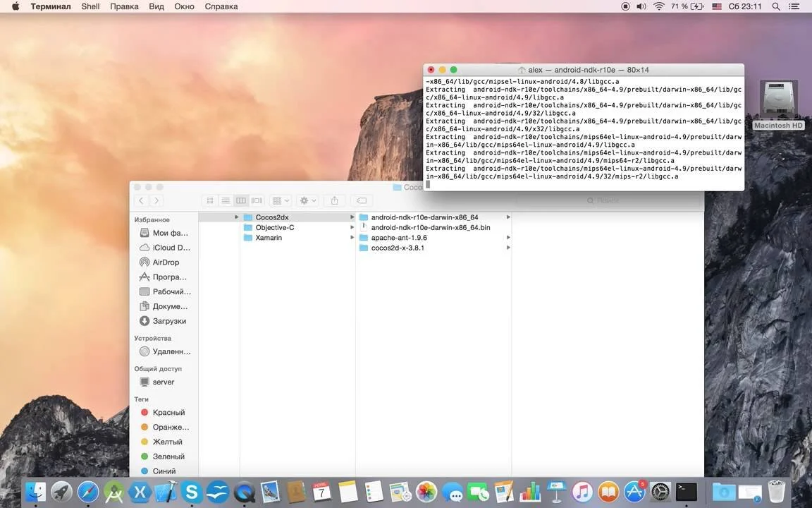The image size is (812, 508).
Task: Select AirDrop in the Finder sidebar
Action: [165, 262]
